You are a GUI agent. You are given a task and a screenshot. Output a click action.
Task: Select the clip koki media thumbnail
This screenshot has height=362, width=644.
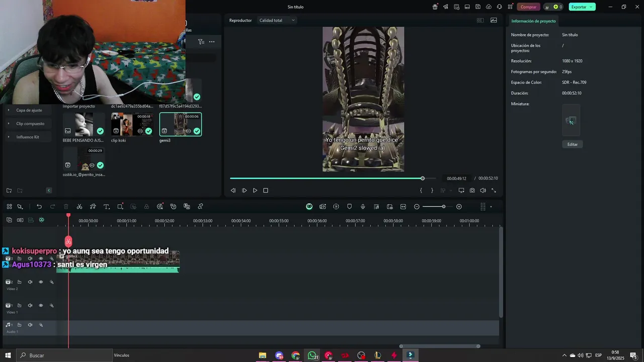tap(132, 124)
